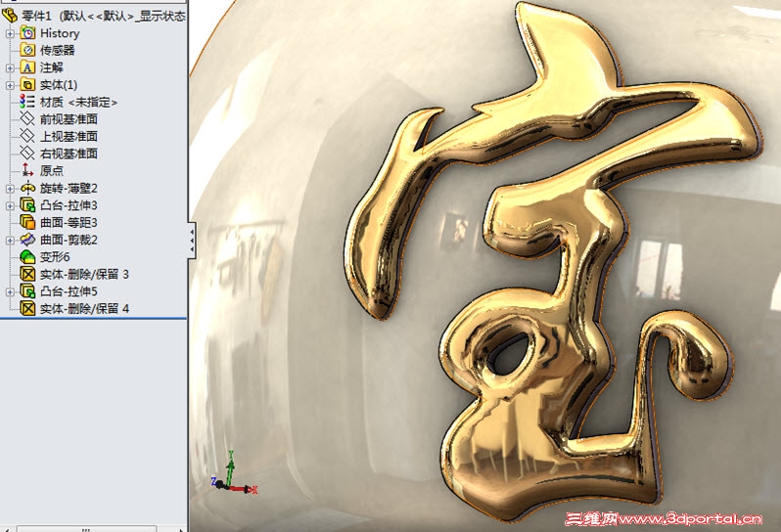Select the 凸台-拉伸3 text label
This screenshot has height=532, width=781.
69,205
